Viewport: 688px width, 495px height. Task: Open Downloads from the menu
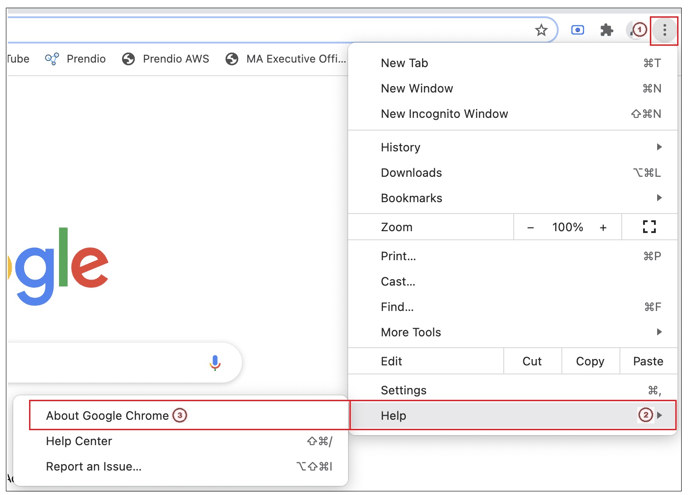pyautogui.click(x=512, y=173)
